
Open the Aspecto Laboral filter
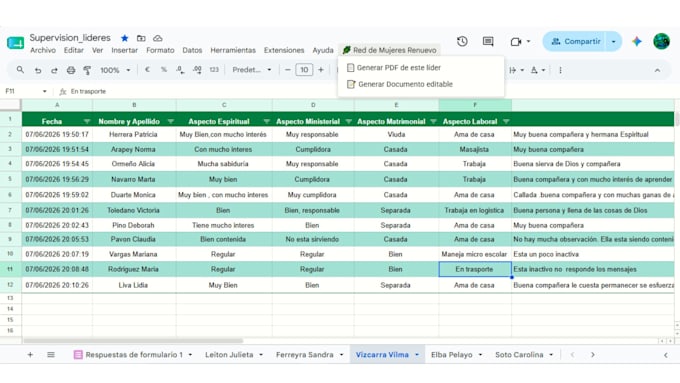(506, 121)
